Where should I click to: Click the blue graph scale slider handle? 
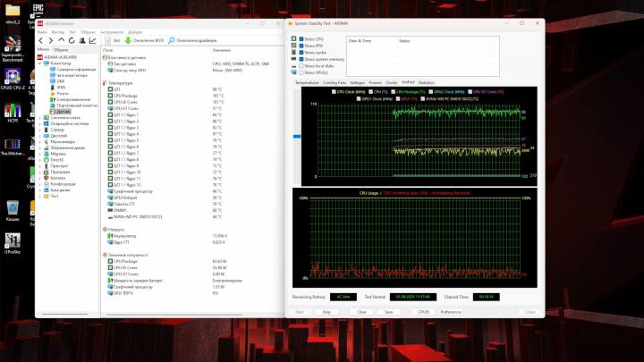click(297, 136)
